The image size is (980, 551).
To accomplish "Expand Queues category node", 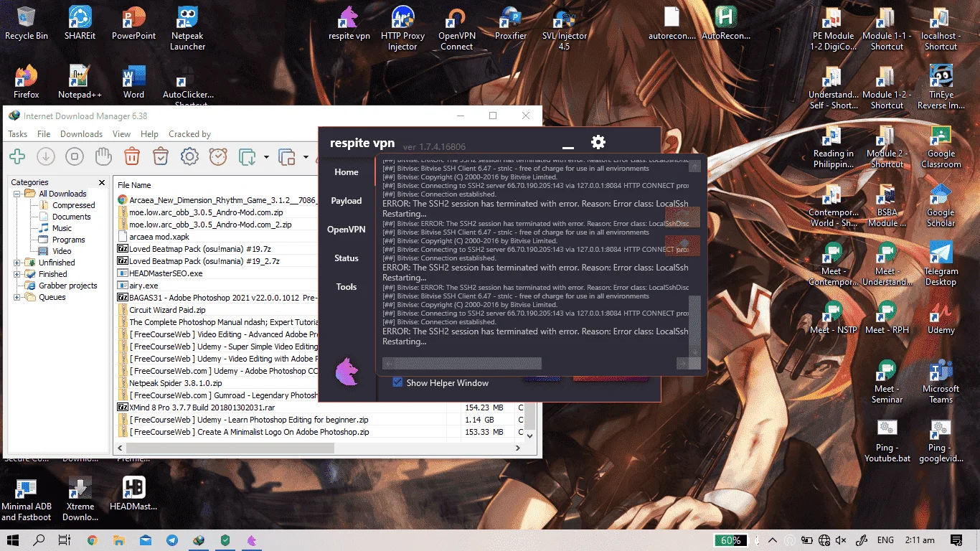I will [17, 297].
